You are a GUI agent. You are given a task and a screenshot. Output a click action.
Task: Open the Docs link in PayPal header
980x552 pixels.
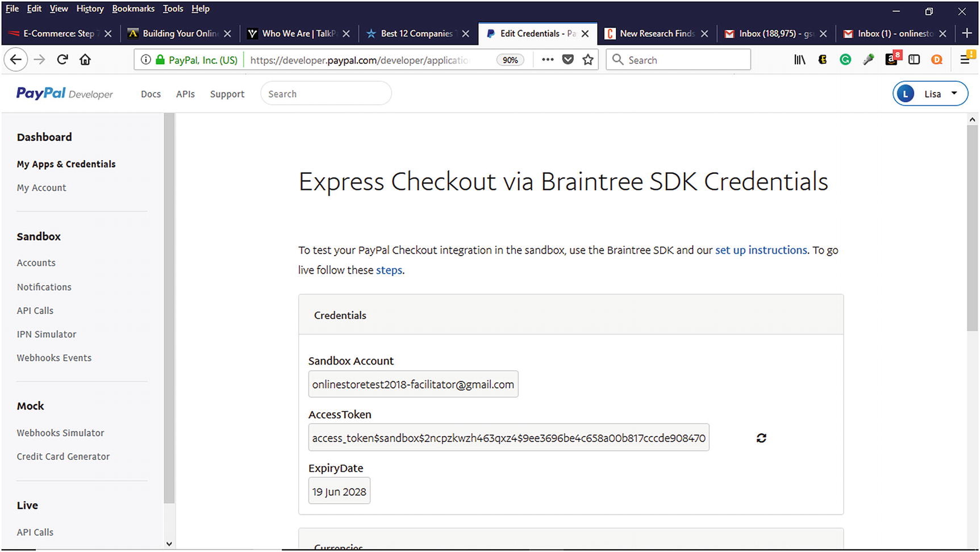[151, 94]
